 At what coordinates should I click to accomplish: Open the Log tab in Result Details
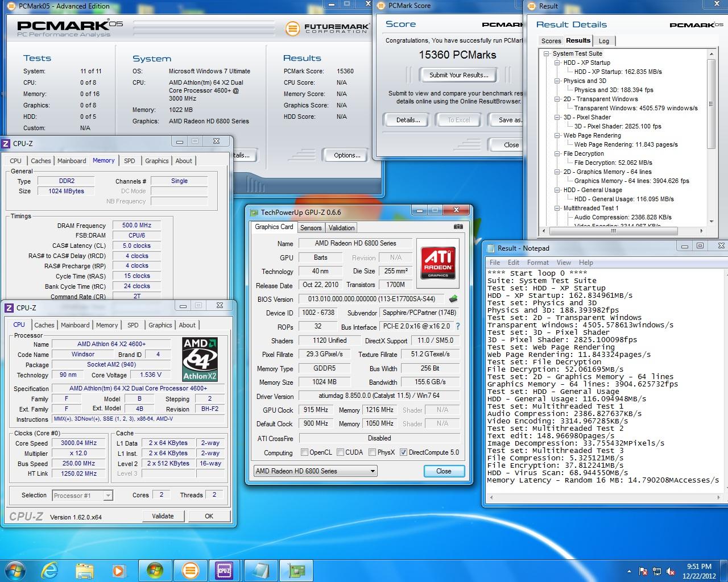coord(604,41)
